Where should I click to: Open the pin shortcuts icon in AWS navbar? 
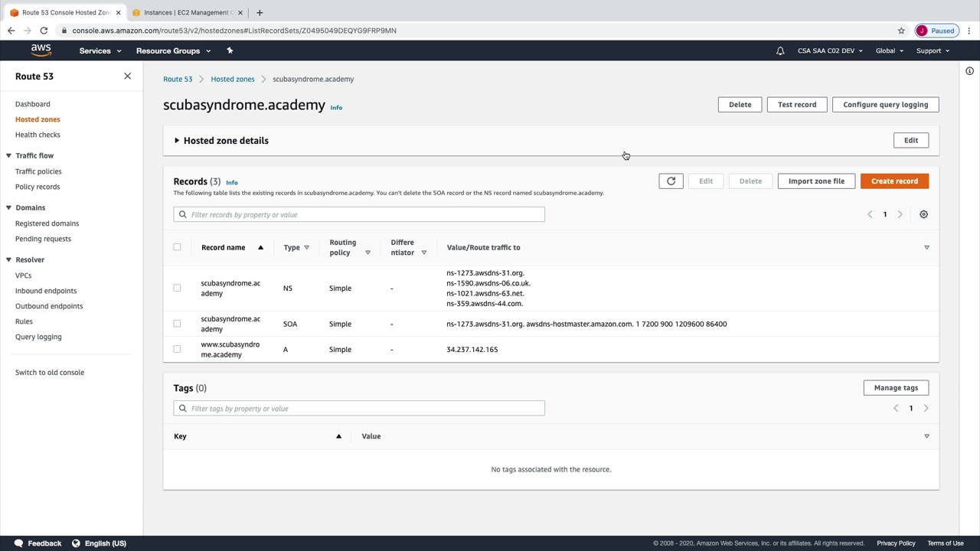[x=230, y=51]
